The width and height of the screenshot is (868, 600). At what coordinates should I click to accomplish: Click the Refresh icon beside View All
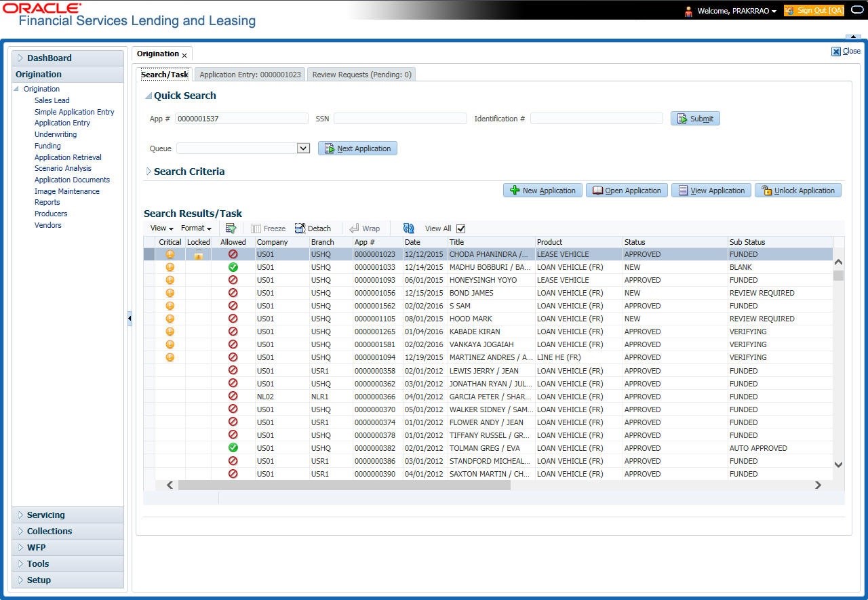pos(408,228)
